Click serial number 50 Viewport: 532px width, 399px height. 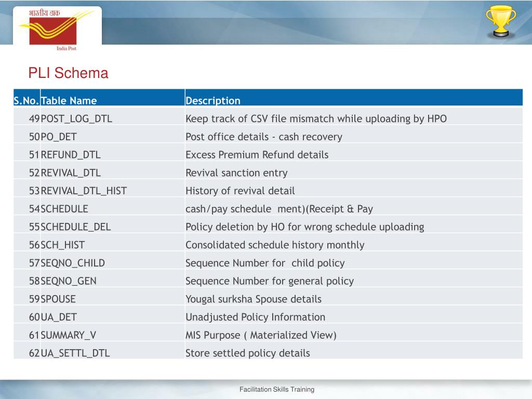(34, 137)
